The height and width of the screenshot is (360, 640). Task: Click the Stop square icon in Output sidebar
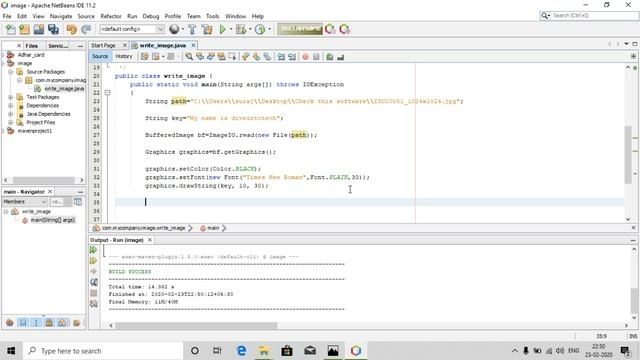point(93,293)
